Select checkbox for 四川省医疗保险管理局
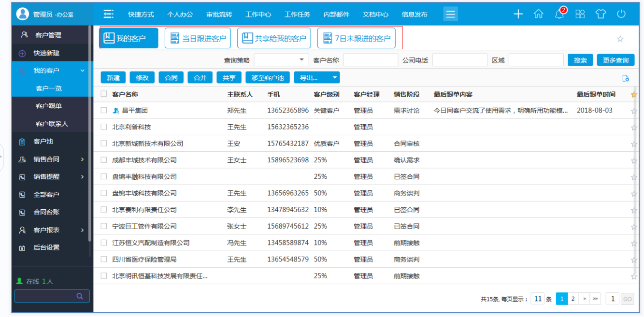Screen dimensions: 644x317 point(103,259)
